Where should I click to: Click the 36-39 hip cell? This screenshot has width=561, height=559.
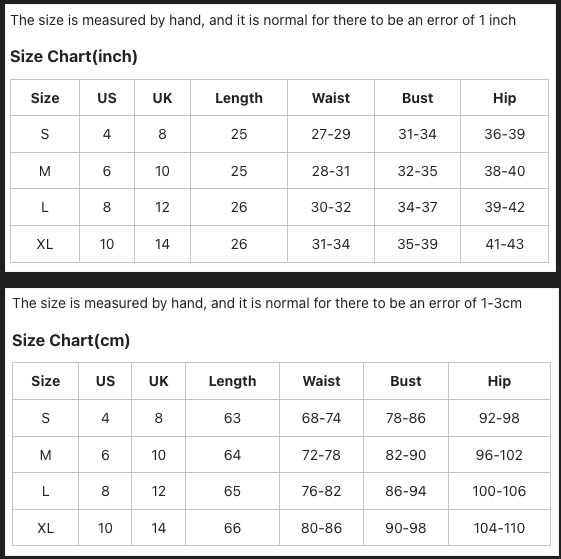(504, 134)
